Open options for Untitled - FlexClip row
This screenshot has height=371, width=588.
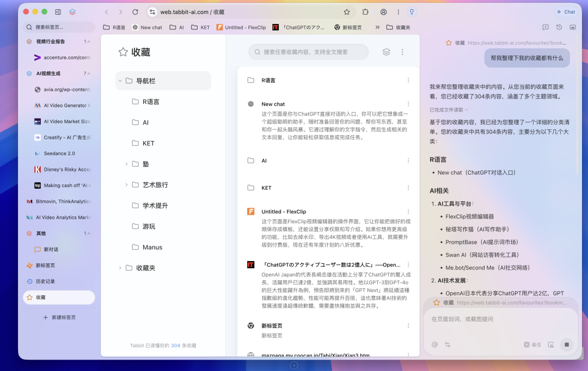(x=408, y=212)
